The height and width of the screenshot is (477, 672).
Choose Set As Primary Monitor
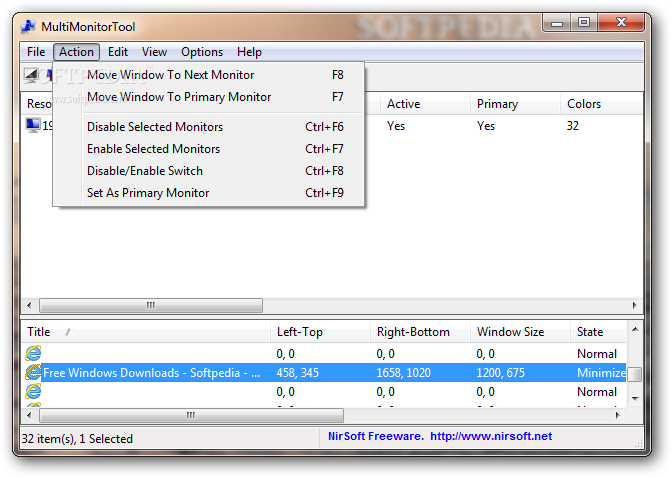[x=209, y=193]
